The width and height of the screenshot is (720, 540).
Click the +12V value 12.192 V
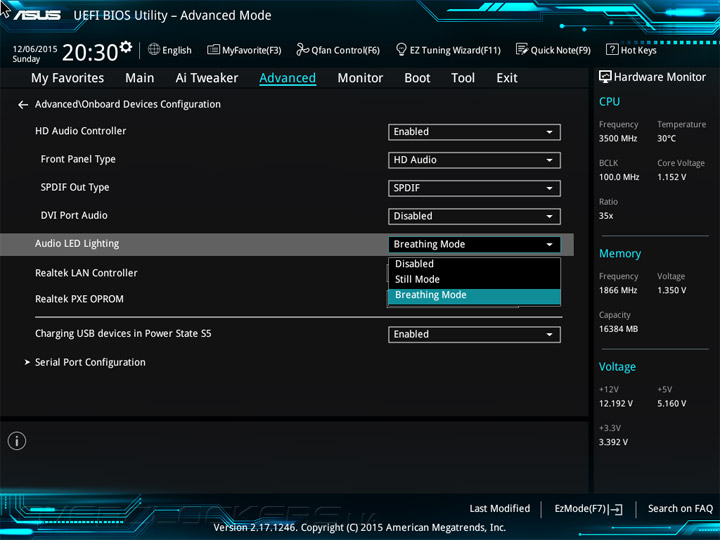pyautogui.click(x=616, y=403)
